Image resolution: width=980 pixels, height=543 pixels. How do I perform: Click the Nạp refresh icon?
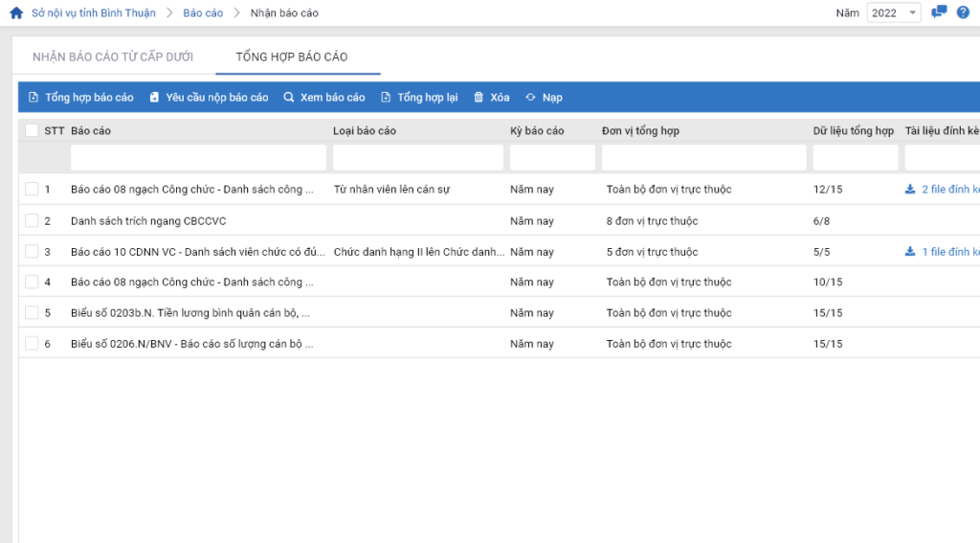(x=530, y=98)
